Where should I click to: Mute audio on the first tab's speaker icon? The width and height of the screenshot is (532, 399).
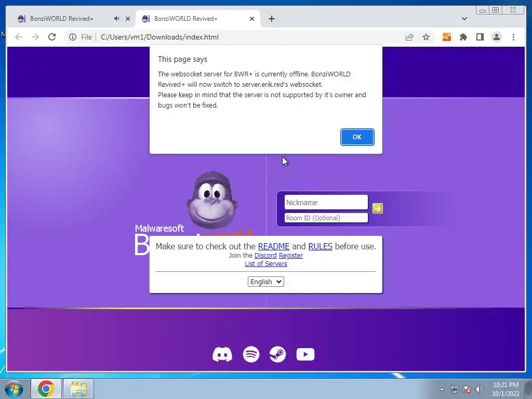click(x=116, y=19)
